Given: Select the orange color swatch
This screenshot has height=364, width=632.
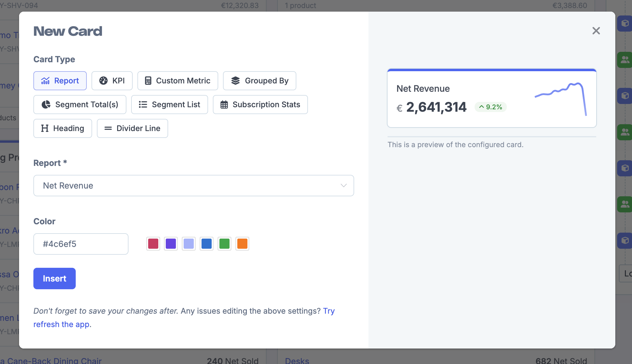Looking at the screenshot, I should (x=242, y=244).
